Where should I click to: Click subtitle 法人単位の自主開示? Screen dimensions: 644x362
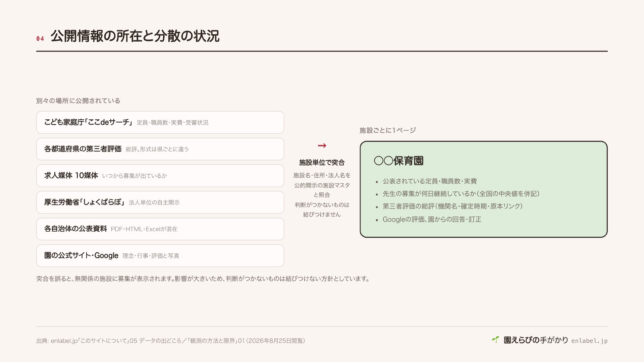pos(154,202)
